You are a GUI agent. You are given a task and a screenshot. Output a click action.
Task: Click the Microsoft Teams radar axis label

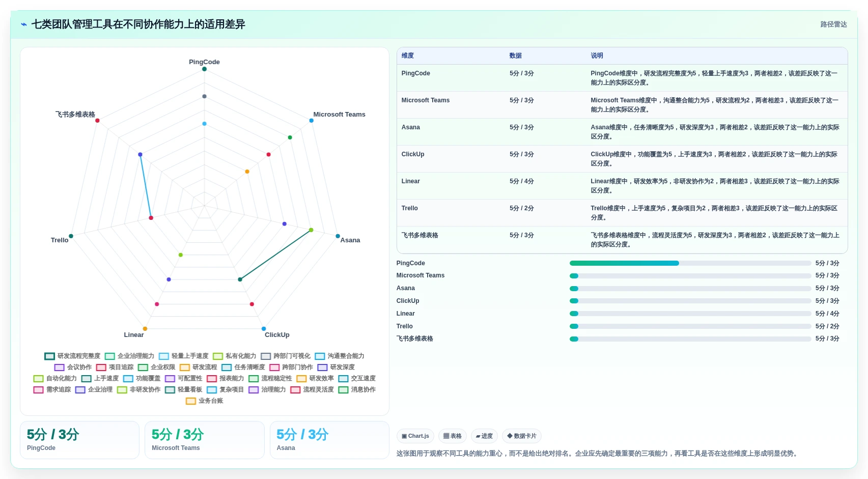(339, 115)
